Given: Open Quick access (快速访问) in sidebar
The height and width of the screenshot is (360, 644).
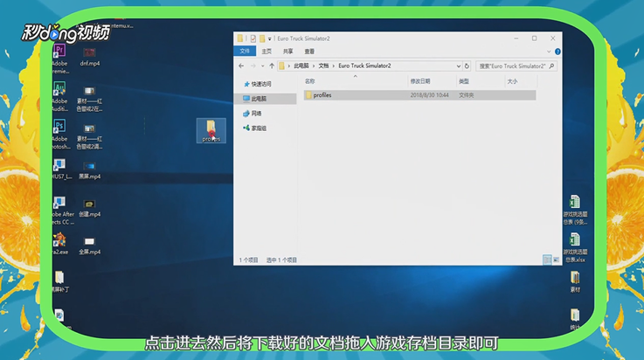Looking at the screenshot, I should [258, 84].
